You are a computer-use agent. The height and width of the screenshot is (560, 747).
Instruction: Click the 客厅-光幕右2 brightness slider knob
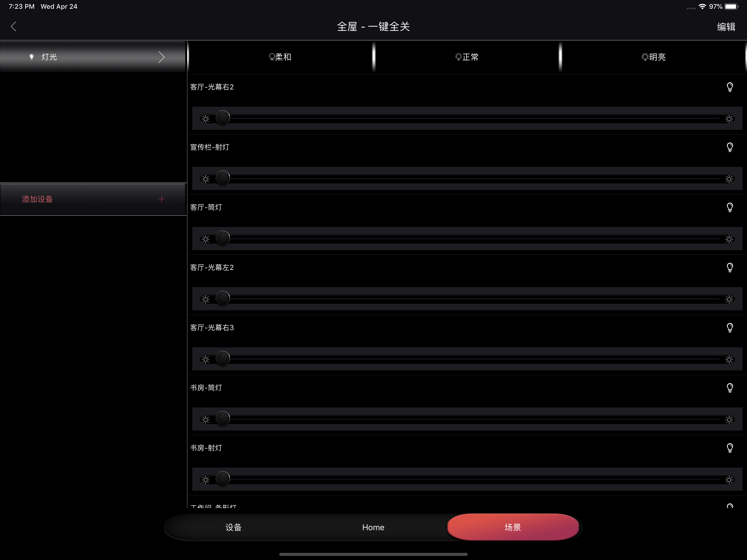pyautogui.click(x=223, y=118)
